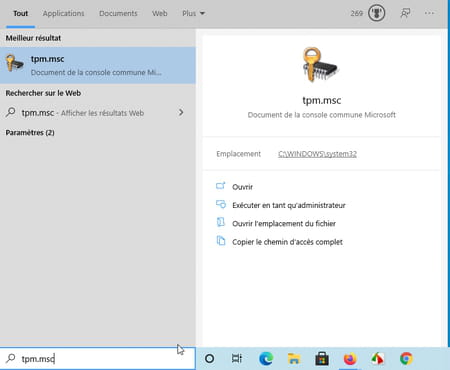Open tpm.msc web results row
450x370 pixels.
click(98, 113)
